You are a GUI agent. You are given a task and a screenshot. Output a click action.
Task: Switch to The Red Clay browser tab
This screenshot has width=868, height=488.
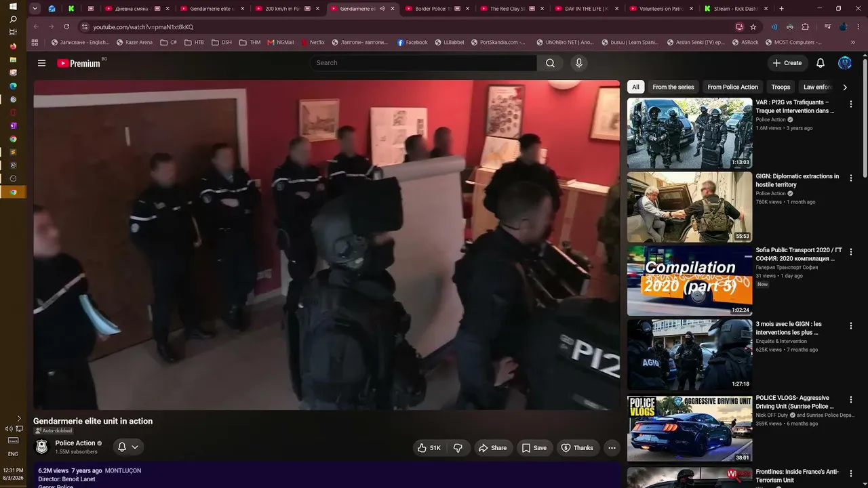tap(512, 9)
